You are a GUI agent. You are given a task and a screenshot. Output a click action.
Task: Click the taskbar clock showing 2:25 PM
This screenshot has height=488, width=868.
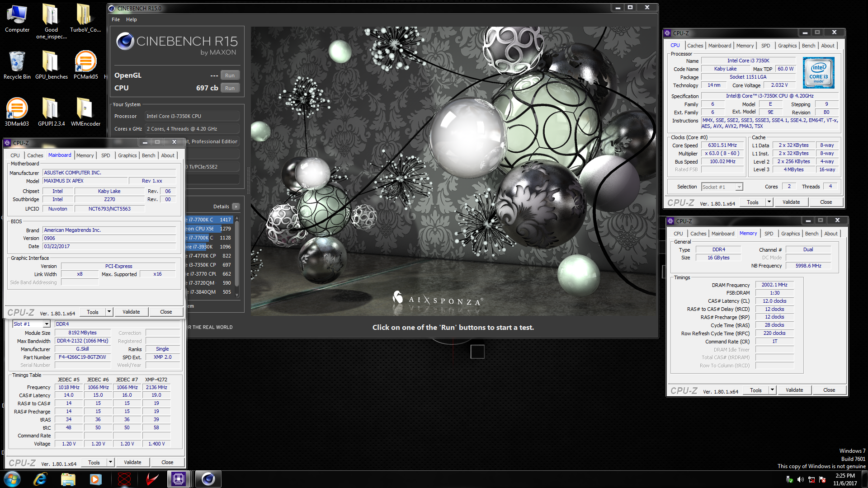(844, 479)
